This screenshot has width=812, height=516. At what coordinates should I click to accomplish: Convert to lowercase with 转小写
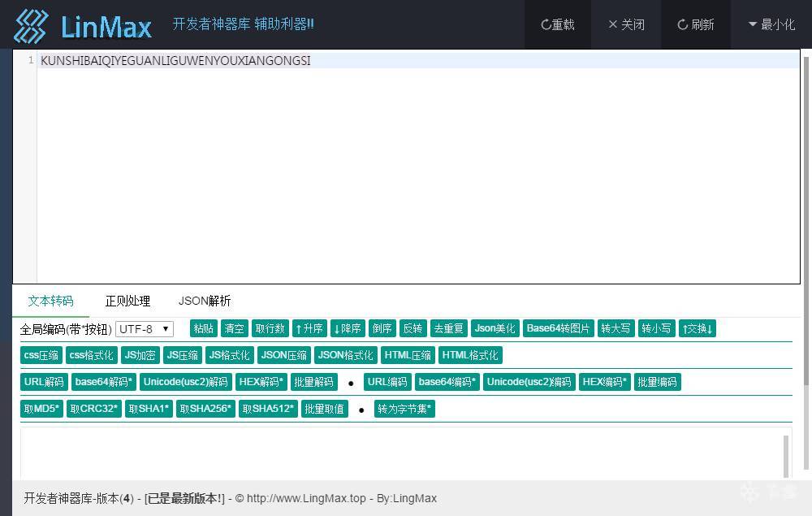[656, 328]
